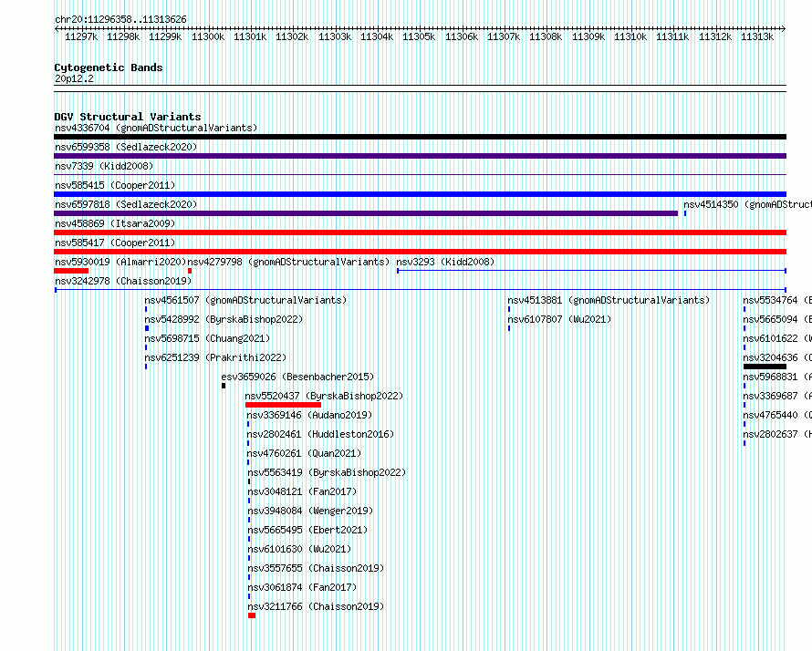Open the nsv5534764 label at right edge

[x=777, y=300]
